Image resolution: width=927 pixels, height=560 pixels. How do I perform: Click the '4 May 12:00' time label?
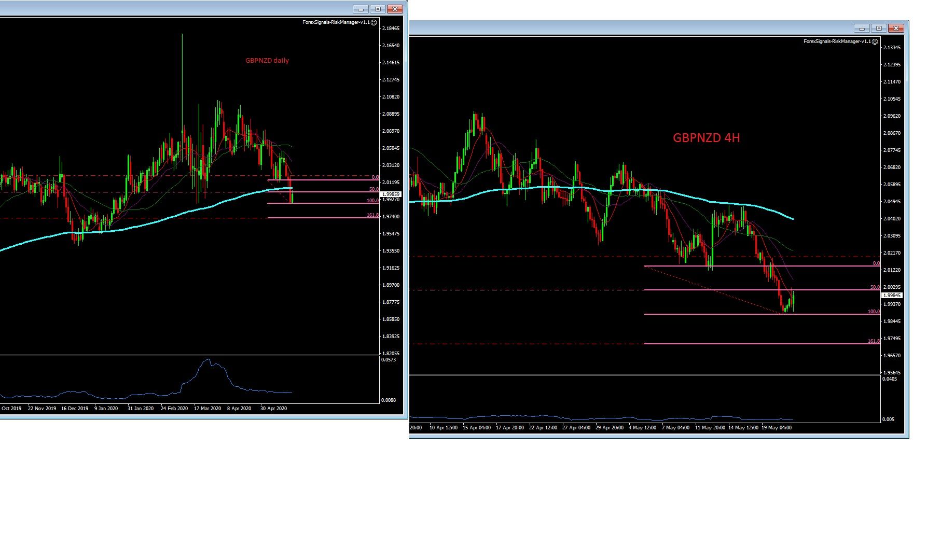coord(643,428)
